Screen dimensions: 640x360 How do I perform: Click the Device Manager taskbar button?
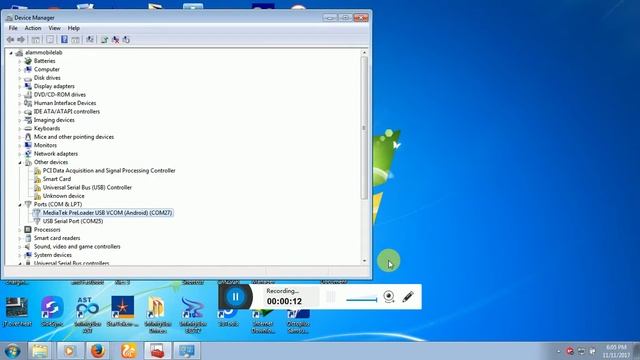coord(187,351)
